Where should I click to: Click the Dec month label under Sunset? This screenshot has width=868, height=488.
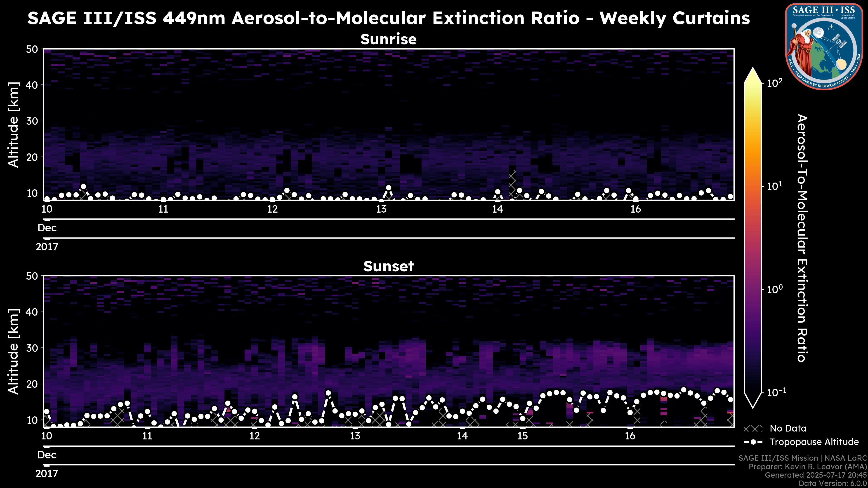[47, 455]
